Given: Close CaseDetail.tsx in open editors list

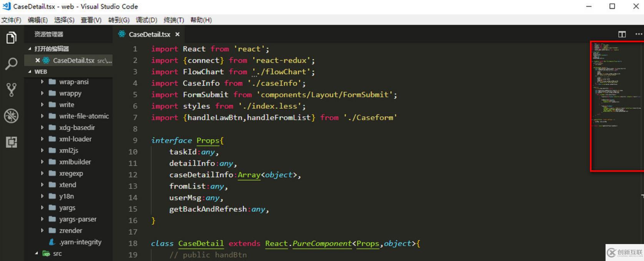Looking at the screenshot, I should [37, 60].
